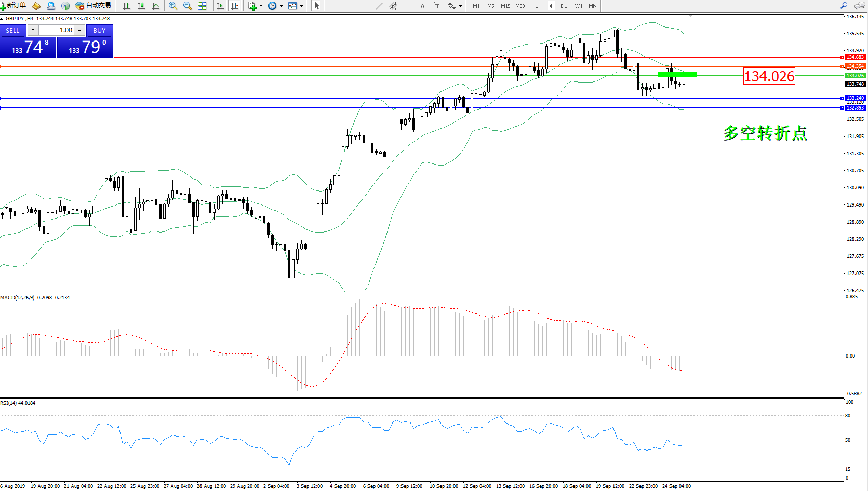Open the indicators list dropdown arrow

tap(261, 6)
